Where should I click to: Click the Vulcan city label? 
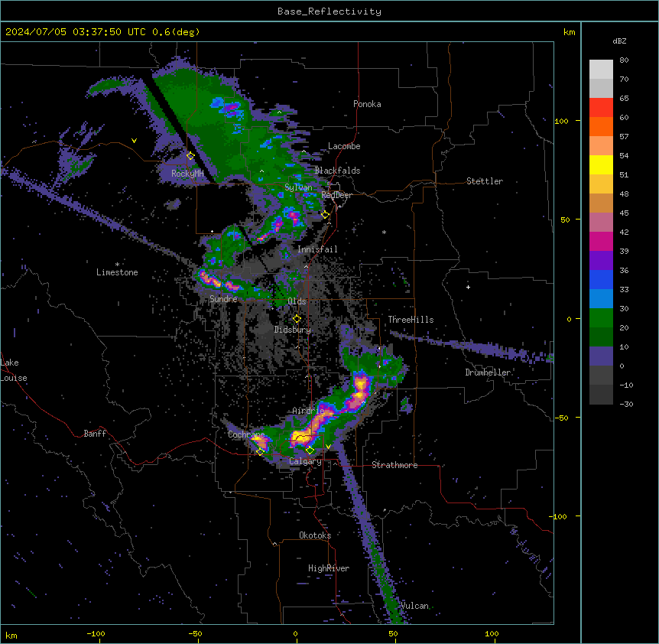(414, 606)
